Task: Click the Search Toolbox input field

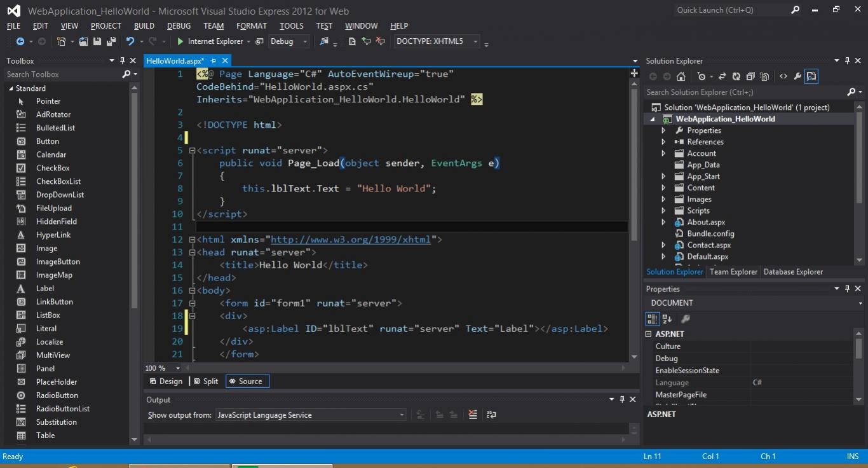Action: (62, 74)
